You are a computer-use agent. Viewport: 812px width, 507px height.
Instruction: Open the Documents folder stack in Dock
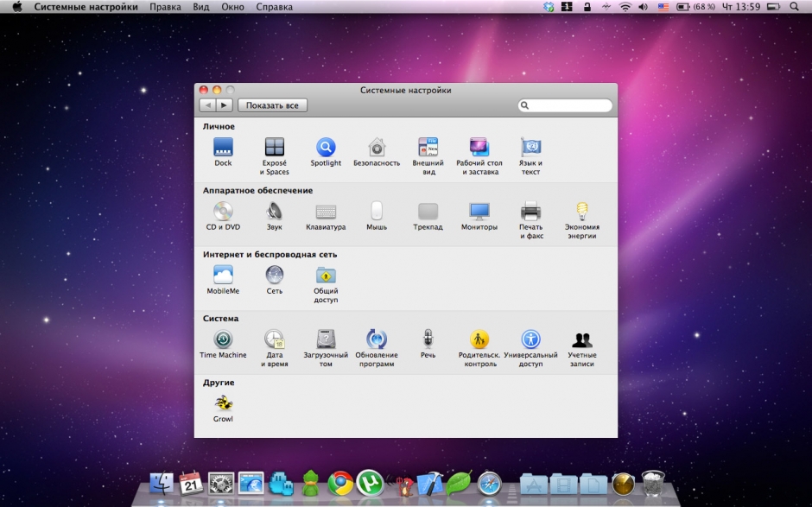[x=593, y=485]
